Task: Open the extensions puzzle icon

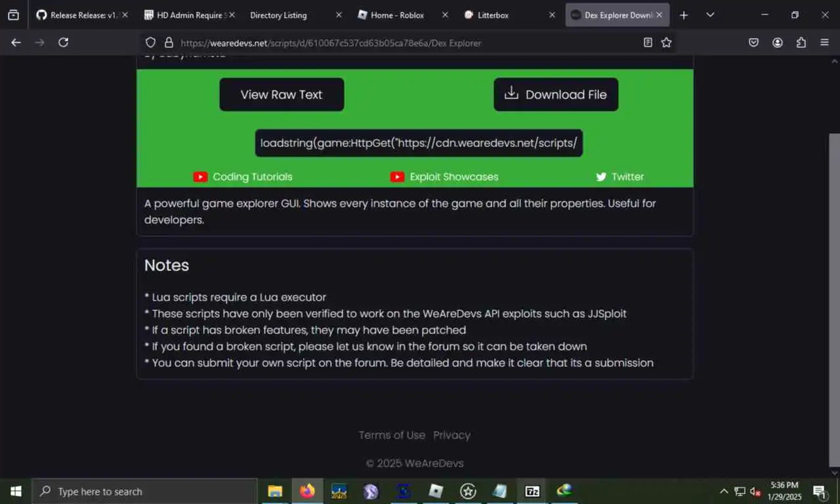Action: [801, 43]
